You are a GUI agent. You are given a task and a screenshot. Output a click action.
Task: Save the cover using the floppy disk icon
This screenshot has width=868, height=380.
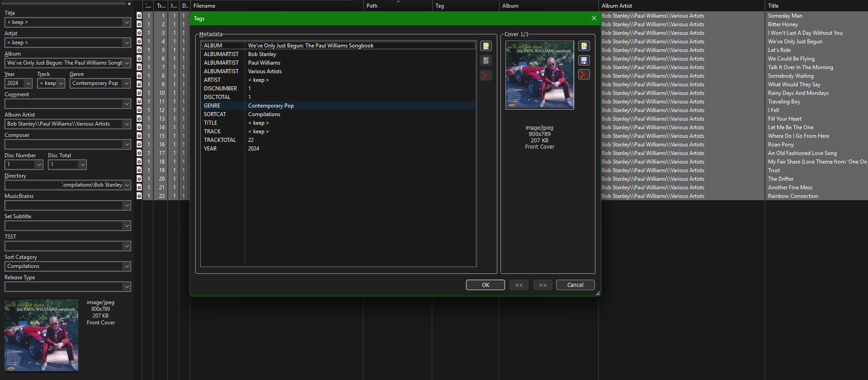point(584,61)
